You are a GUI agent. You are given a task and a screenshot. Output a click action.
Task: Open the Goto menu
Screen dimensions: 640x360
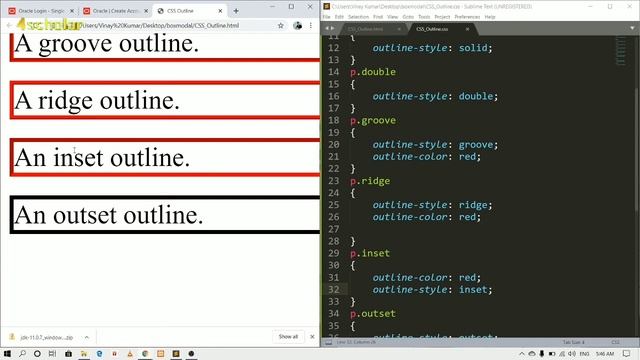click(x=408, y=17)
